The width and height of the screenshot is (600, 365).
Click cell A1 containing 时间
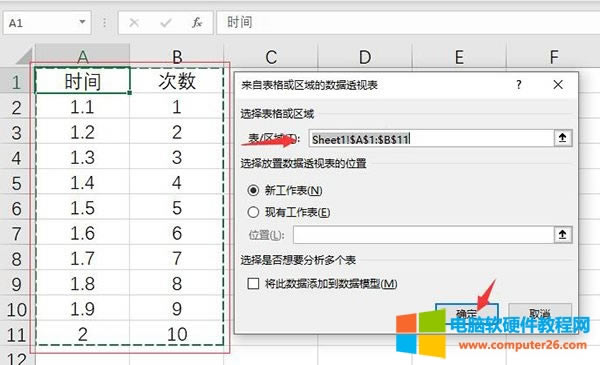coord(83,81)
